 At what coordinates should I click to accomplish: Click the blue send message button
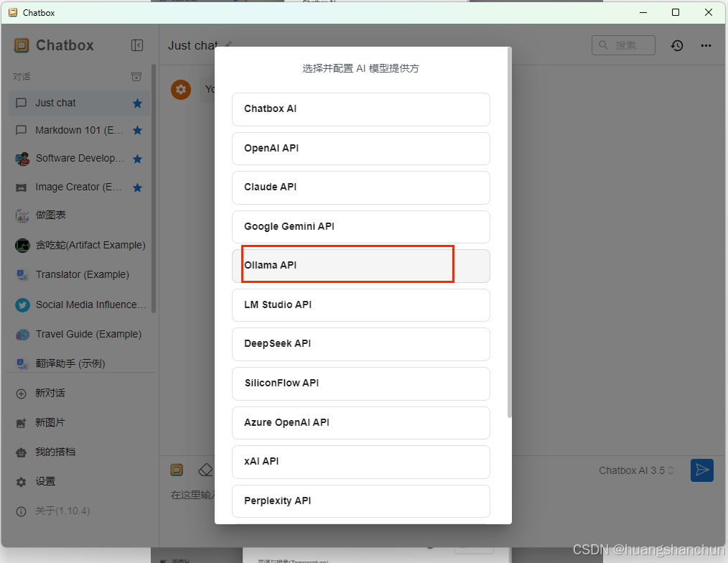[701, 470]
